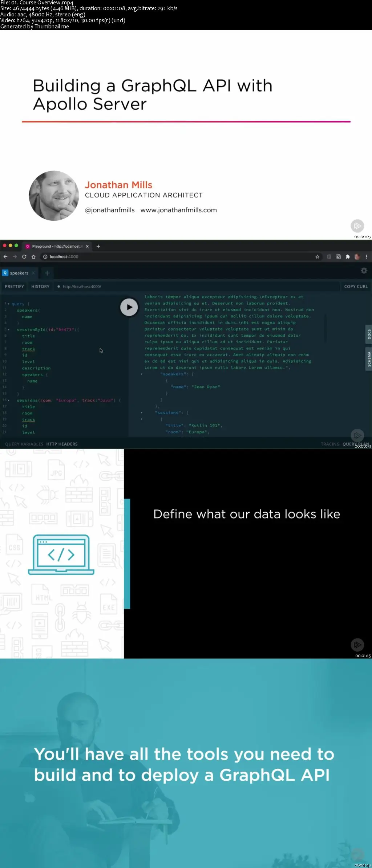The image size is (372, 868).
Task: Click the laptop code illustration icon
Action: point(61,555)
